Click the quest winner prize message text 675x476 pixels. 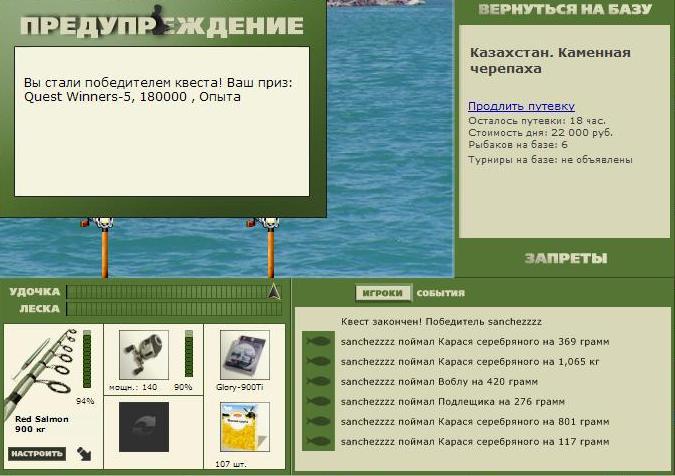(158, 90)
